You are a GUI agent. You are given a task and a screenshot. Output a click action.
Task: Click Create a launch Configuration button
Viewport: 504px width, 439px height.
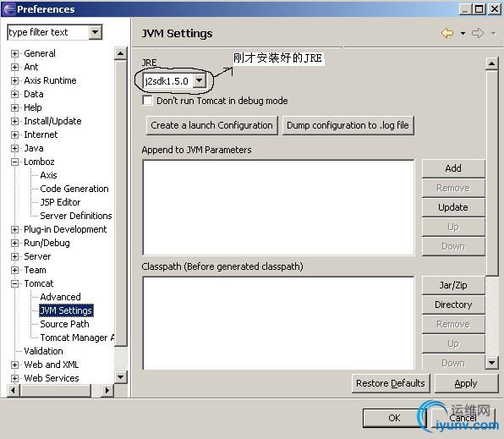pyautogui.click(x=211, y=125)
